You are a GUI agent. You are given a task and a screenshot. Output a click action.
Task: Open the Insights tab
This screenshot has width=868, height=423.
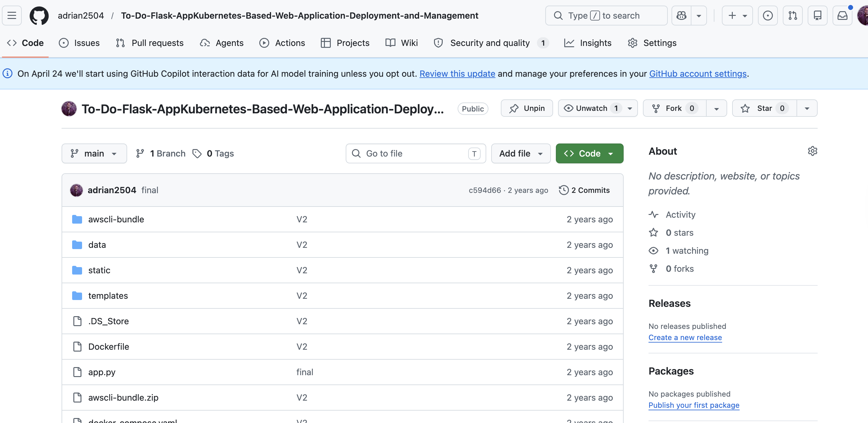588,43
